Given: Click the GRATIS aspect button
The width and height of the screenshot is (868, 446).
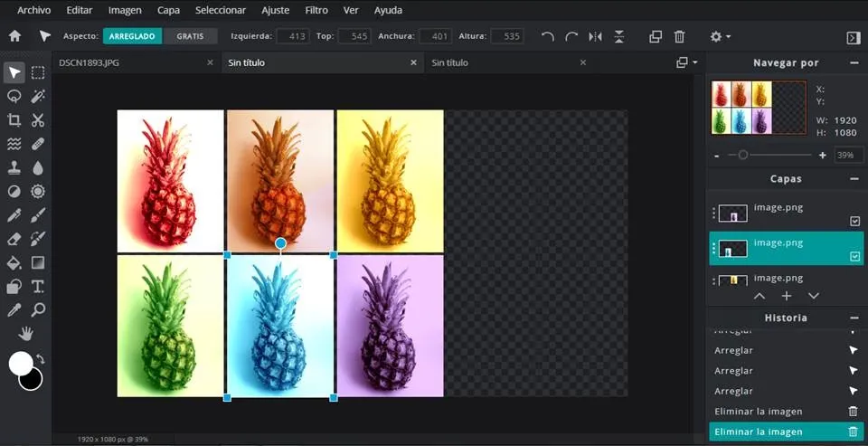Looking at the screenshot, I should 190,37.
